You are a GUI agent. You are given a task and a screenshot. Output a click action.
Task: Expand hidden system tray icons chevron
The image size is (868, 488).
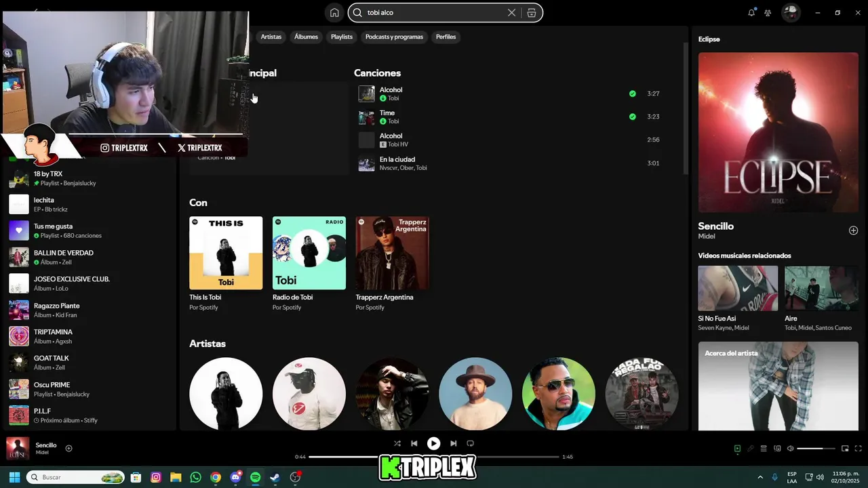(x=760, y=477)
